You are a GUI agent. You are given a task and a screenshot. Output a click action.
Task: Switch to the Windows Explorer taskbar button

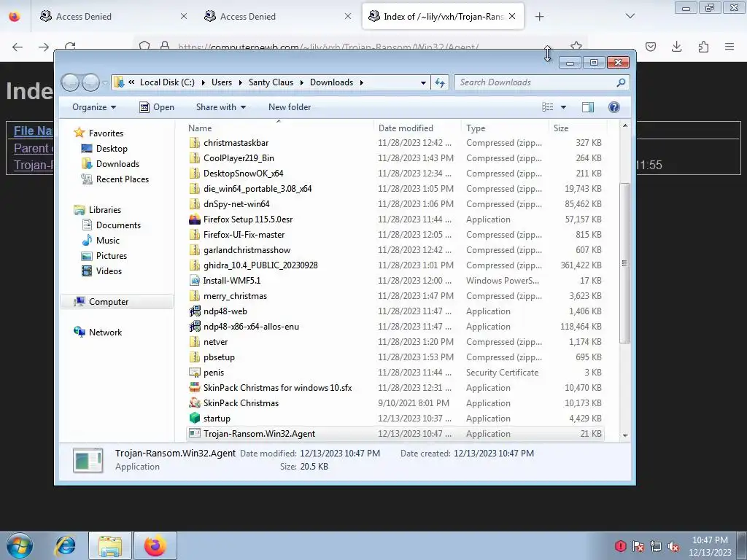[x=110, y=545]
